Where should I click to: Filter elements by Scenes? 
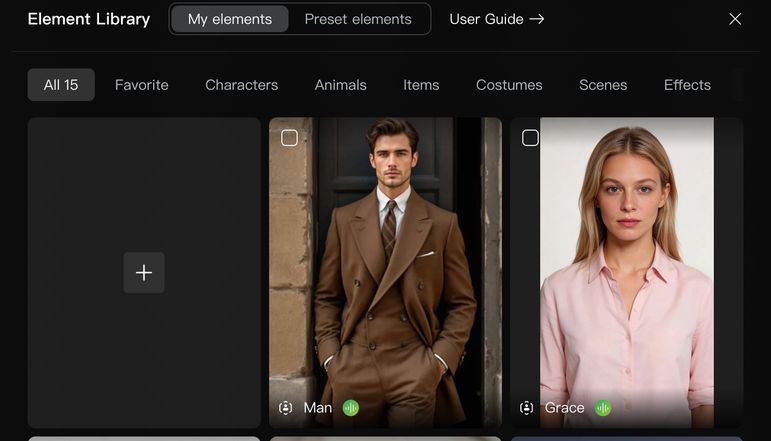click(603, 85)
